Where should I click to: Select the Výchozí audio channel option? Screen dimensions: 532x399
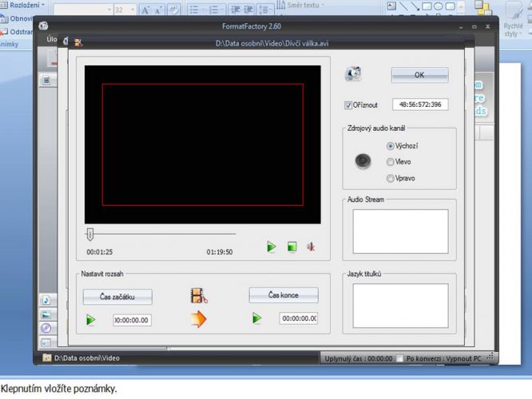pyautogui.click(x=390, y=146)
